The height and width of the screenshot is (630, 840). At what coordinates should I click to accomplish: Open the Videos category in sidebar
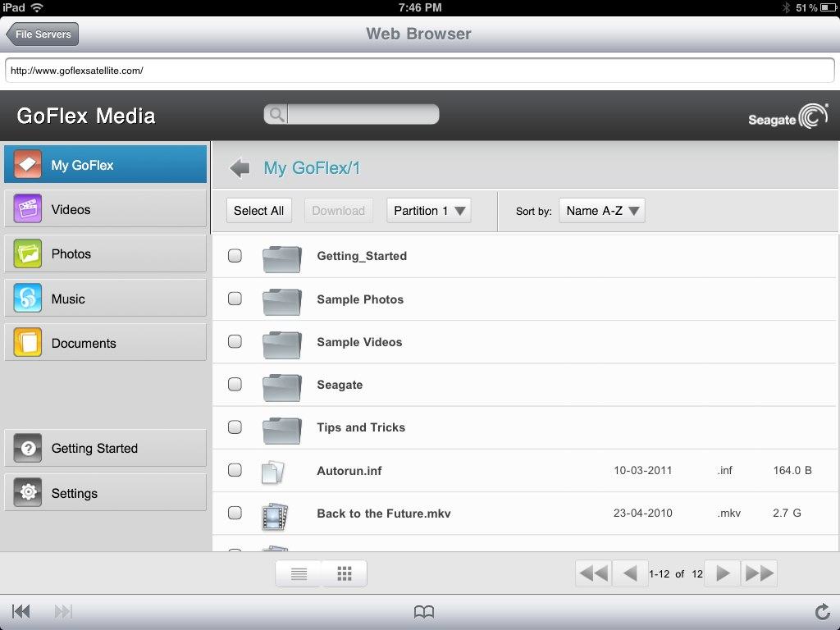[105, 209]
